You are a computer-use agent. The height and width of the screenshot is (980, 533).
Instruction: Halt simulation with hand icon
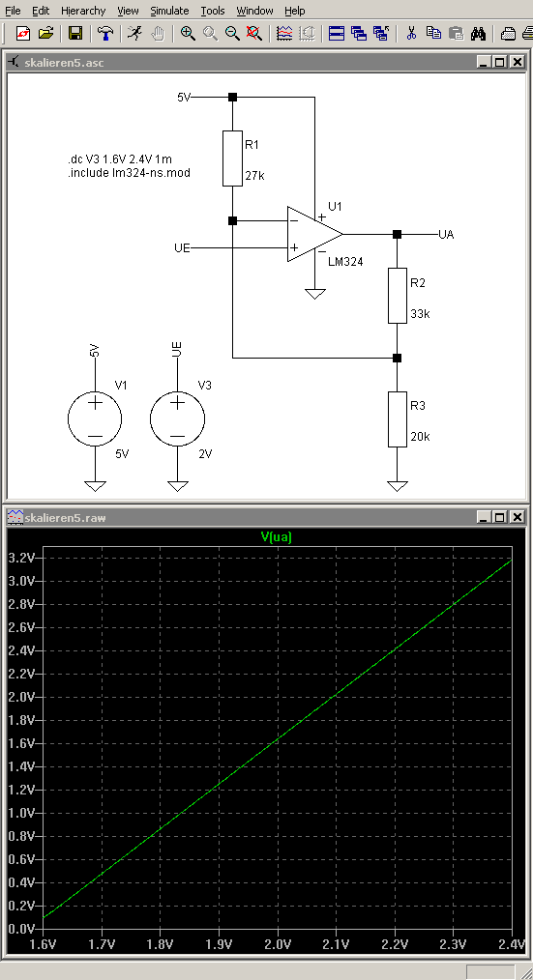coord(157,33)
